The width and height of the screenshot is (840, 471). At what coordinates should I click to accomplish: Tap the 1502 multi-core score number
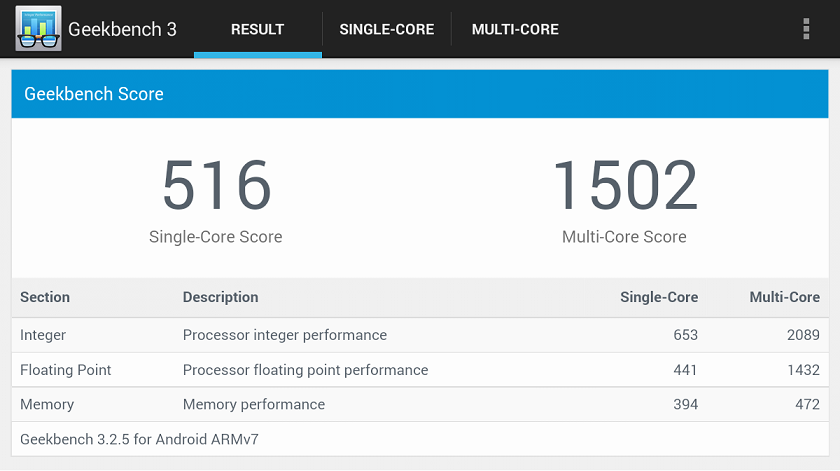pyautogui.click(x=625, y=185)
